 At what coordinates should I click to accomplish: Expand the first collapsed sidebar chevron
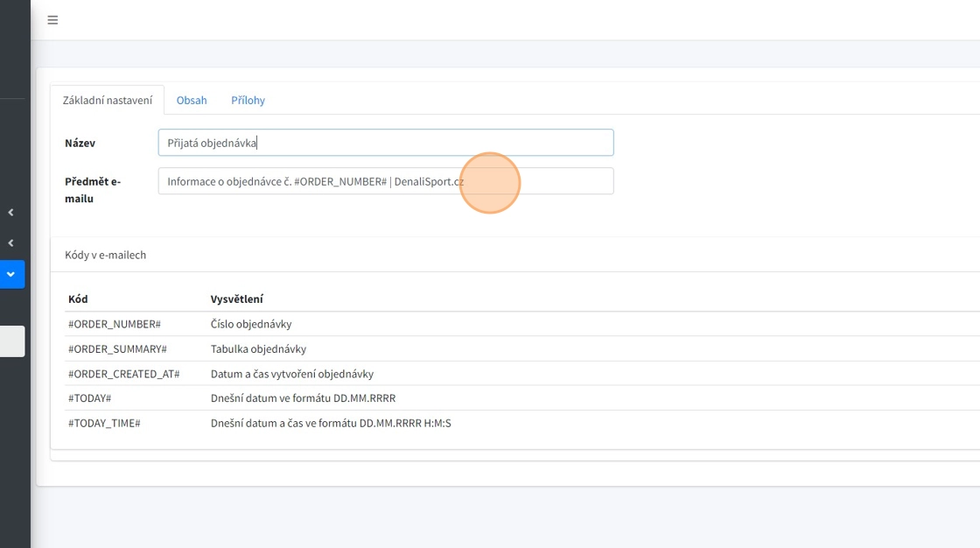pyautogui.click(x=11, y=213)
